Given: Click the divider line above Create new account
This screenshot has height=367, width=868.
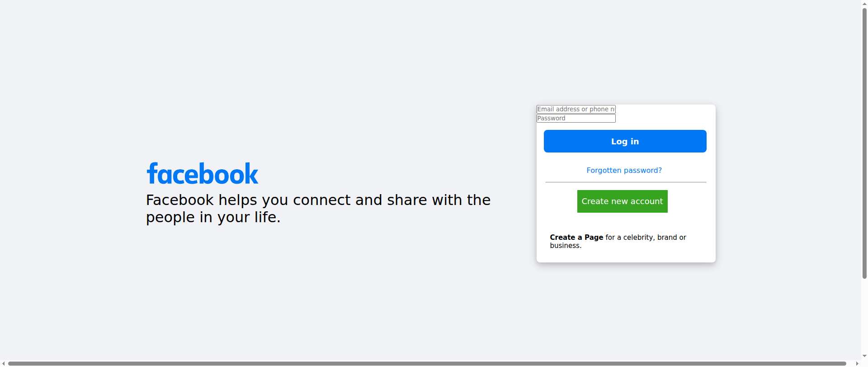Looking at the screenshot, I should click(626, 182).
